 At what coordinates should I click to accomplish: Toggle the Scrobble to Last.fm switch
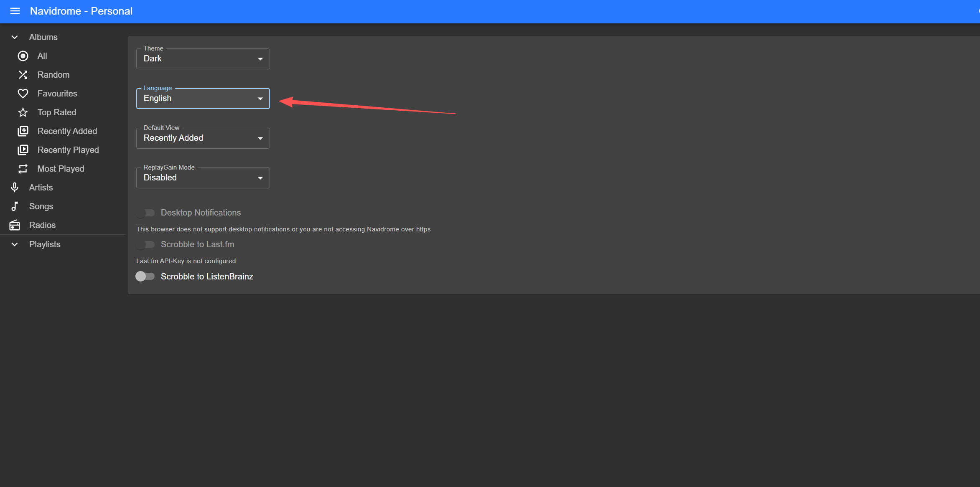pyautogui.click(x=145, y=245)
